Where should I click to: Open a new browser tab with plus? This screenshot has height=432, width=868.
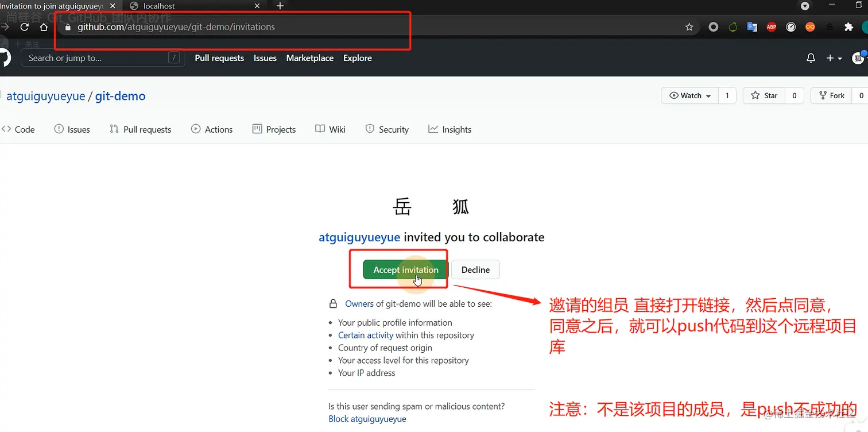(280, 6)
